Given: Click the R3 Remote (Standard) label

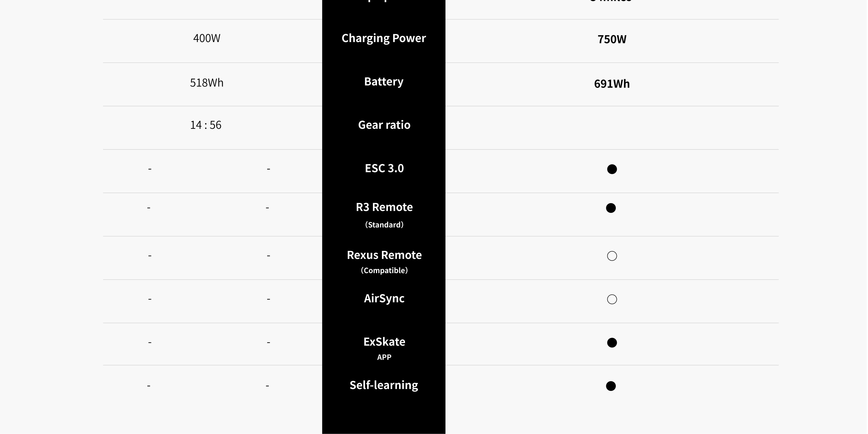Looking at the screenshot, I should pos(384,215).
